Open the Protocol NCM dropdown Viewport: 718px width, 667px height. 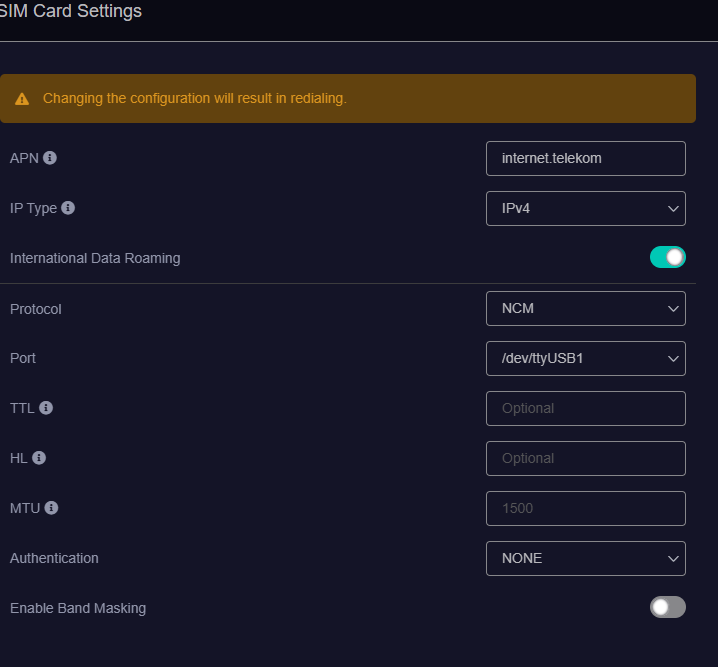point(586,309)
